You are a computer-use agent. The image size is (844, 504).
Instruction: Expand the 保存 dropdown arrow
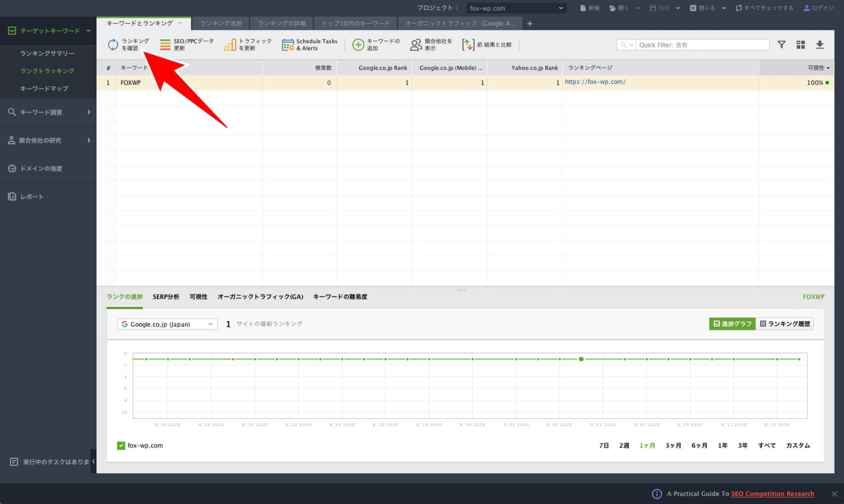coord(678,8)
